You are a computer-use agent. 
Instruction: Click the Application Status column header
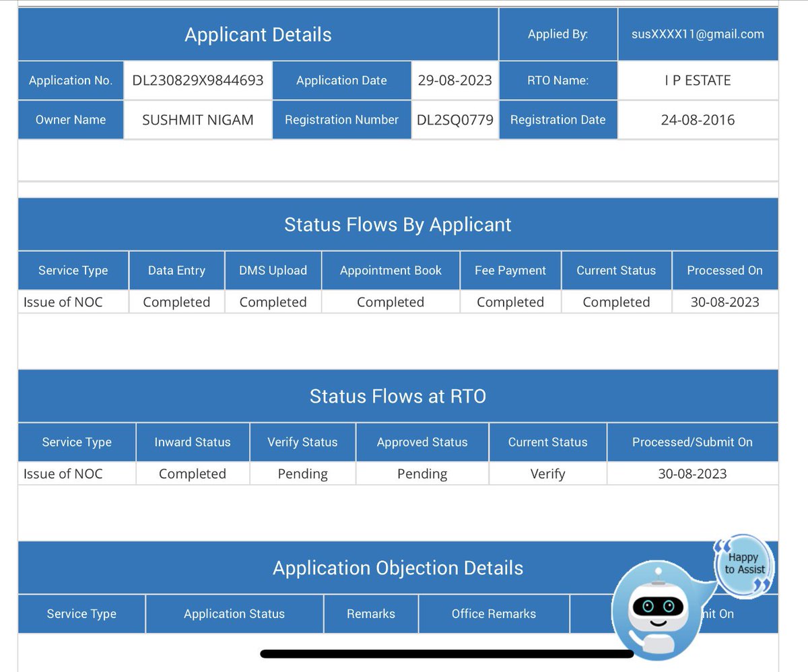coord(234,613)
